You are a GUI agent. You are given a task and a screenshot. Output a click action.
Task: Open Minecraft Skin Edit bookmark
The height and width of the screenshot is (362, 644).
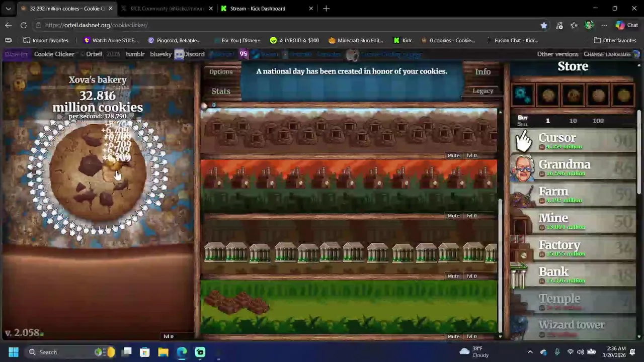[355, 40]
